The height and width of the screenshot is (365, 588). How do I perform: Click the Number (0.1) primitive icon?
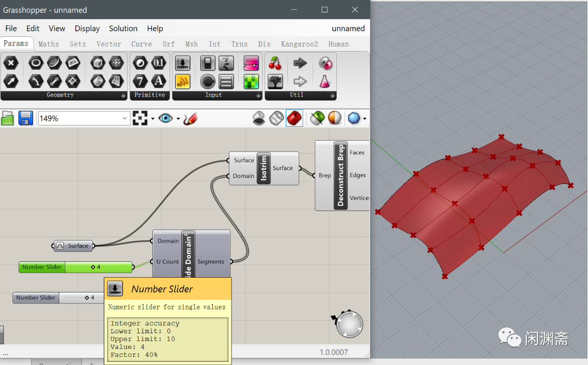pyautogui.click(x=158, y=63)
